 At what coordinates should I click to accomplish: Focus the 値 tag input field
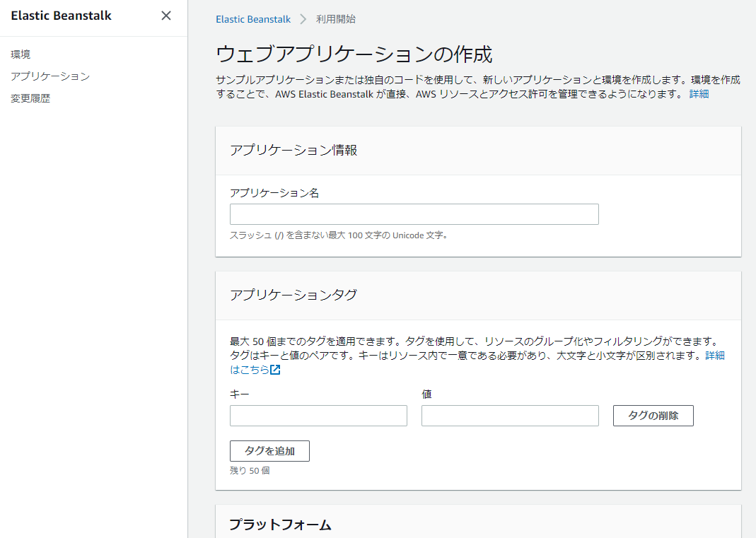(510, 416)
